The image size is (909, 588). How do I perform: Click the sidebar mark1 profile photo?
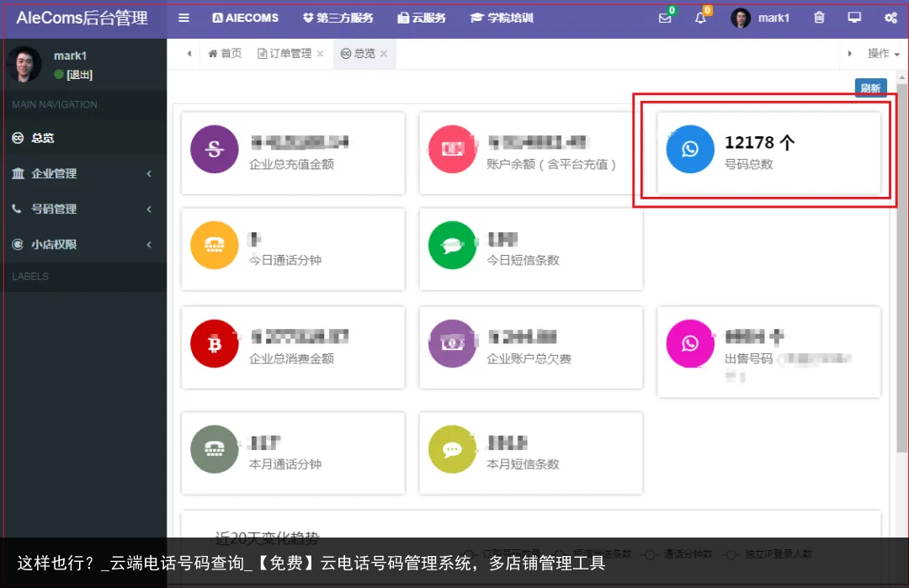pos(24,64)
